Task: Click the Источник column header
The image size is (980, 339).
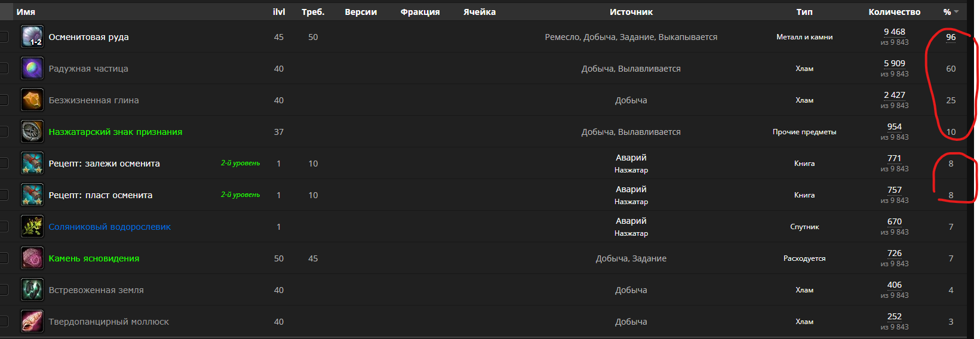Action: (x=631, y=12)
